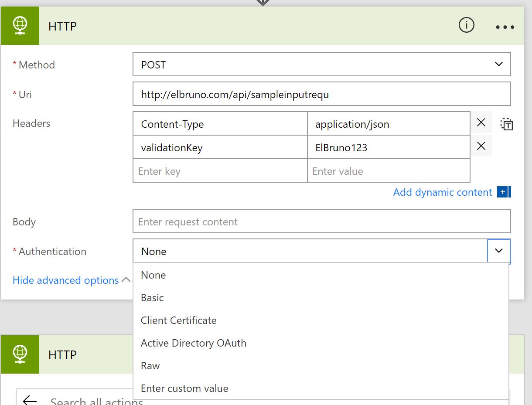Choose Enter custom value option

pos(184,388)
